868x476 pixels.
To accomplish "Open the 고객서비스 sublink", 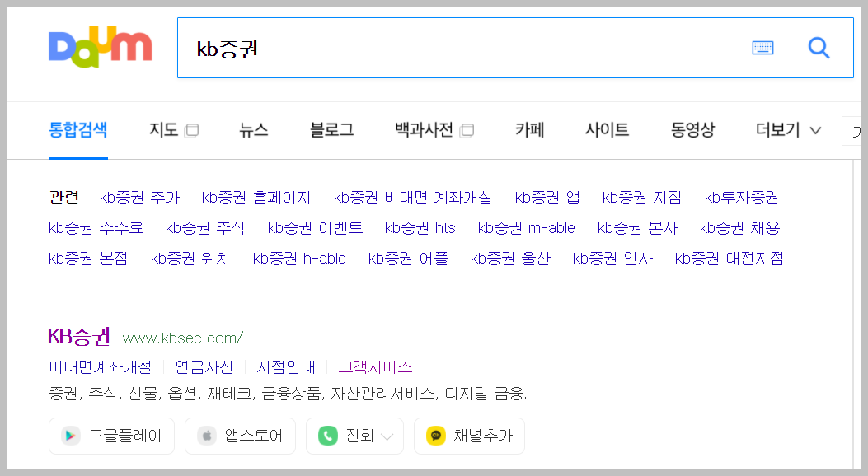I will 375,367.
